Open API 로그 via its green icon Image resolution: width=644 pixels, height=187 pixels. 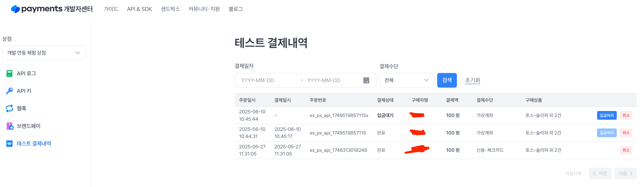coord(10,74)
